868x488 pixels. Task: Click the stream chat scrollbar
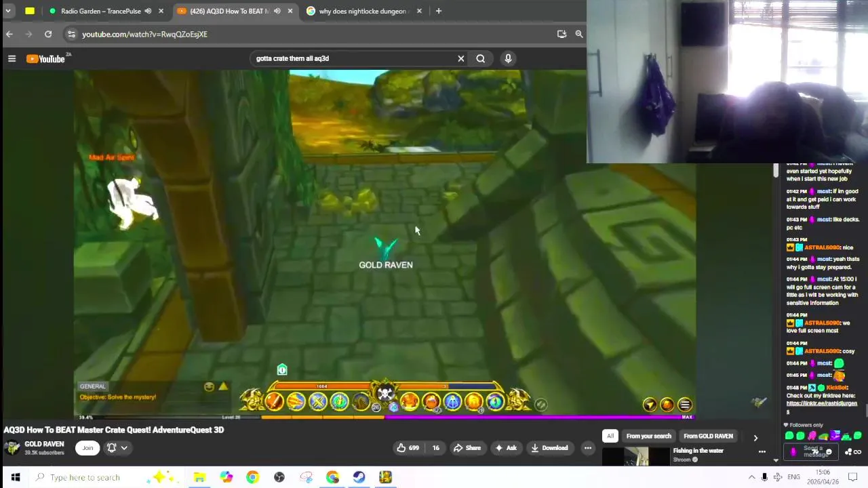click(865, 411)
